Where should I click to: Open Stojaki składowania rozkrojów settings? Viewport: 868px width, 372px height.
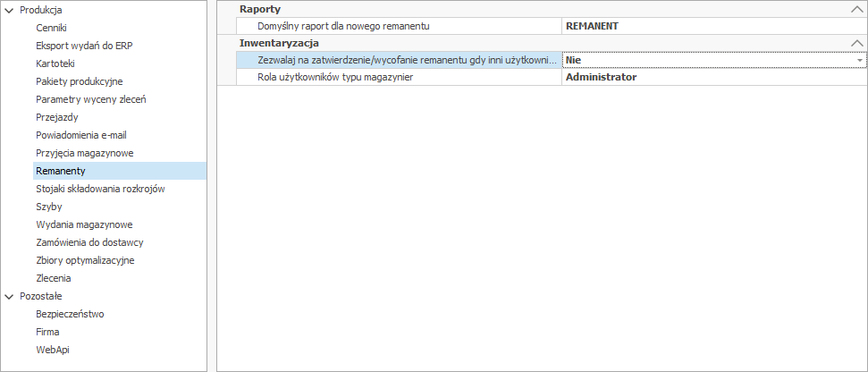pyautogui.click(x=100, y=189)
